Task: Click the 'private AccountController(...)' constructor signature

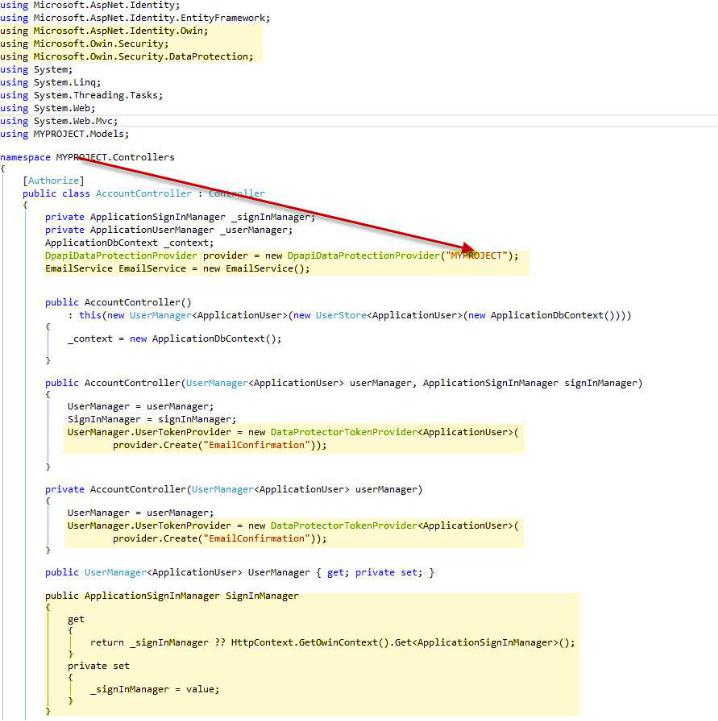Action: click(234, 490)
